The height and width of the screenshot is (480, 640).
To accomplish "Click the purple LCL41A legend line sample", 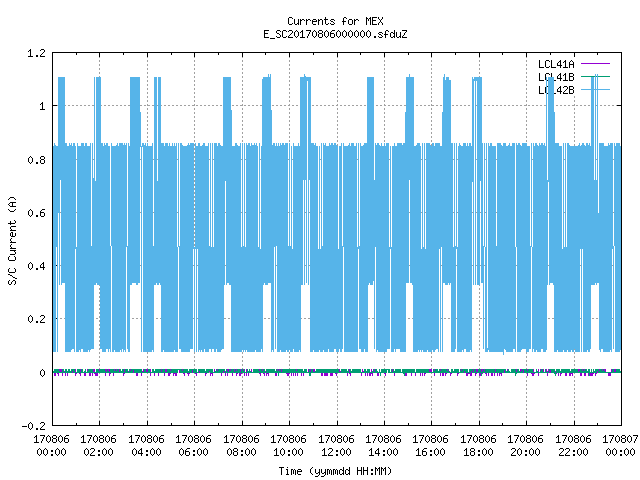I will [x=595, y=64].
